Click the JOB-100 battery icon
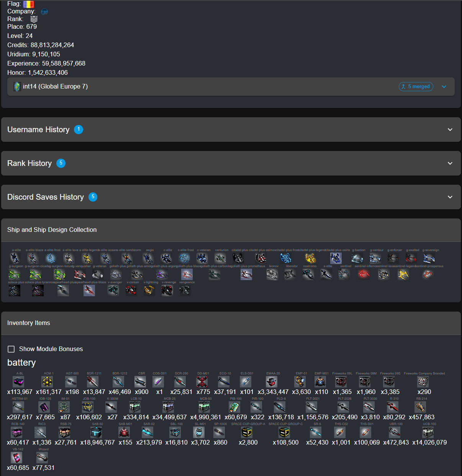 click(88, 407)
